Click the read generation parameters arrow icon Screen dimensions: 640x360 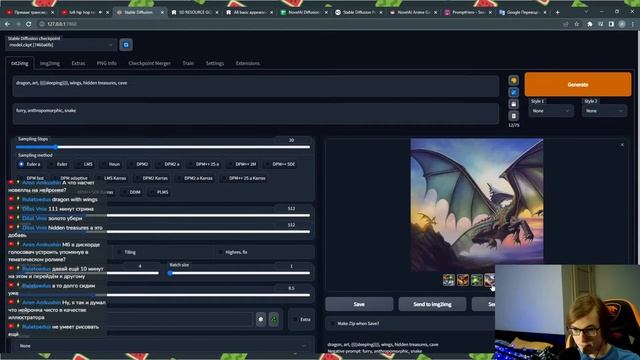tap(513, 92)
